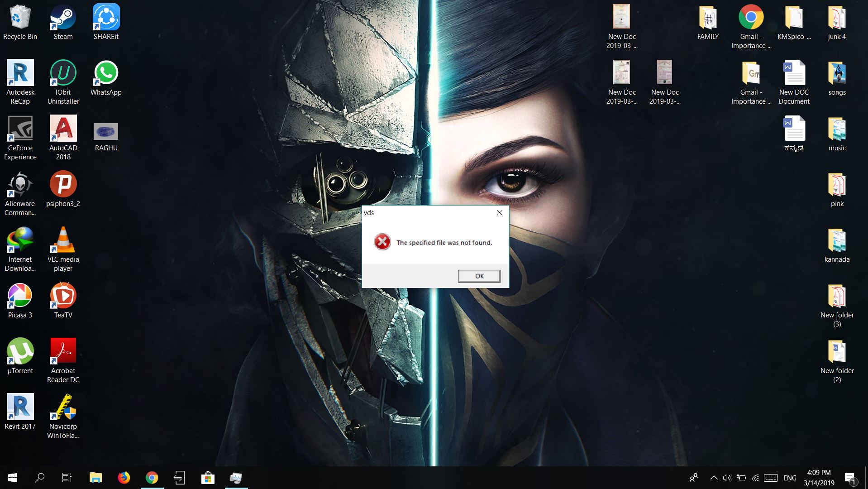This screenshot has height=489, width=868.
Task: Show hidden system tray icons
Action: (x=714, y=478)
